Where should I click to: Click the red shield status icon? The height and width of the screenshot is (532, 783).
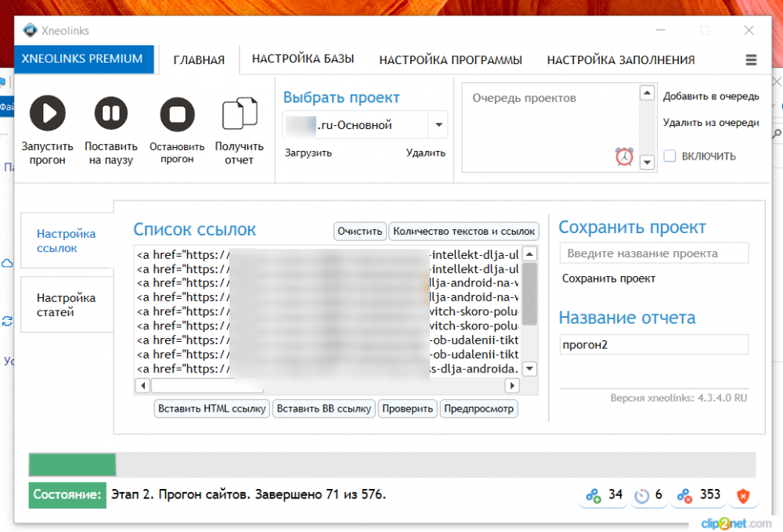pos(743,495)
